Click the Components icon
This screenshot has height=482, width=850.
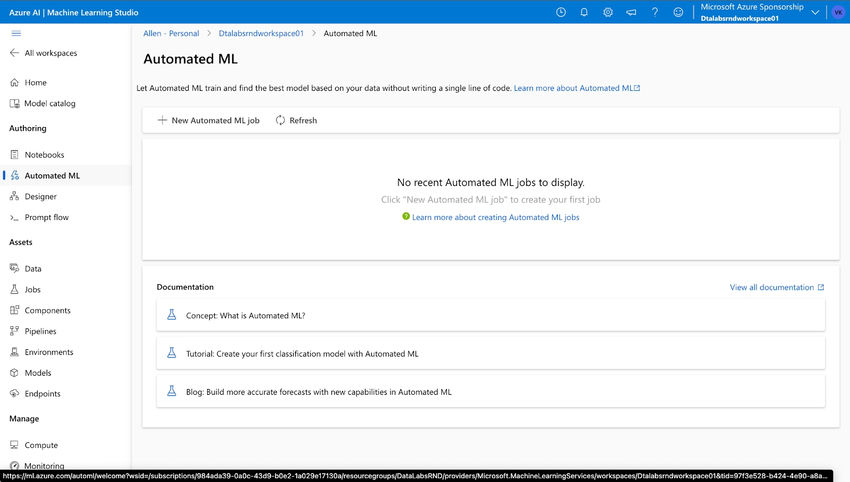pos(14,310)
